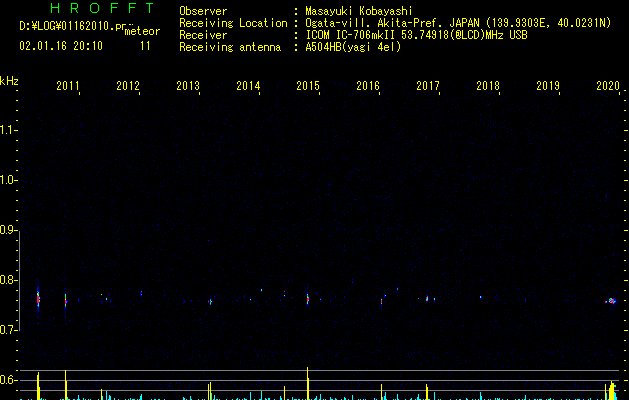
Task: Click the 0.6 kHz frequency axis label
Action: 7,380
